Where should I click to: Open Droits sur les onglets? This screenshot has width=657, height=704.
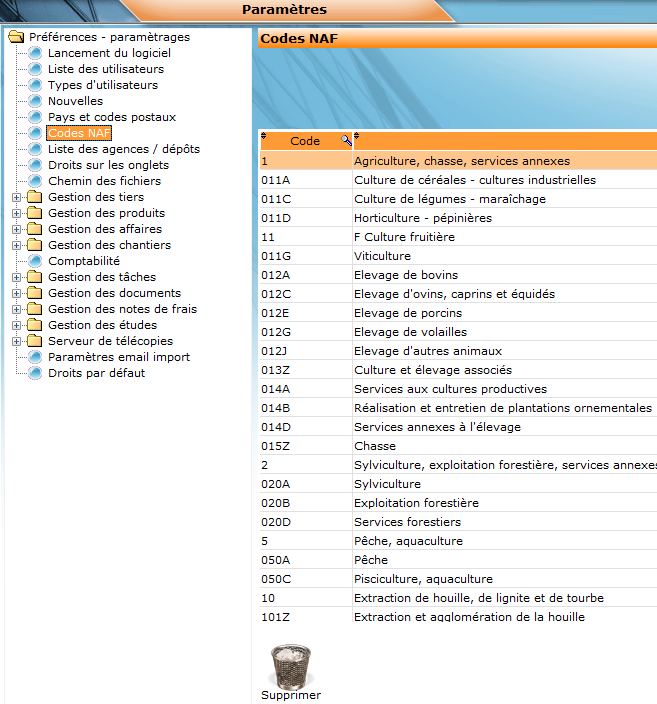point(108,165)
